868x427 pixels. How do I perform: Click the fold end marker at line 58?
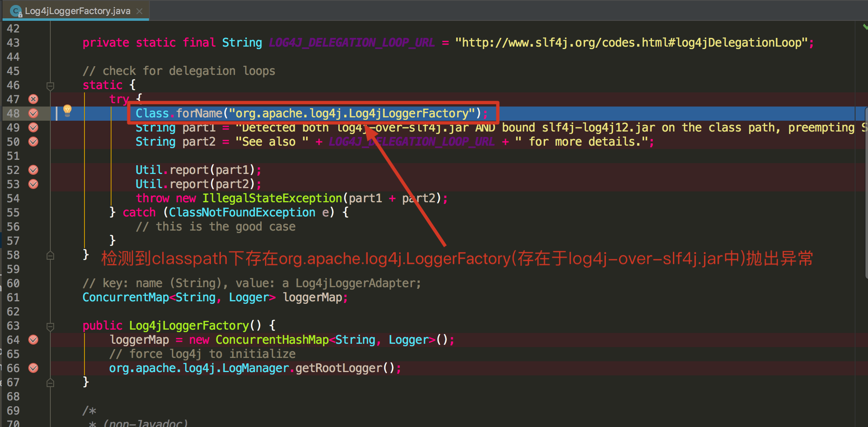coord(50,256)
